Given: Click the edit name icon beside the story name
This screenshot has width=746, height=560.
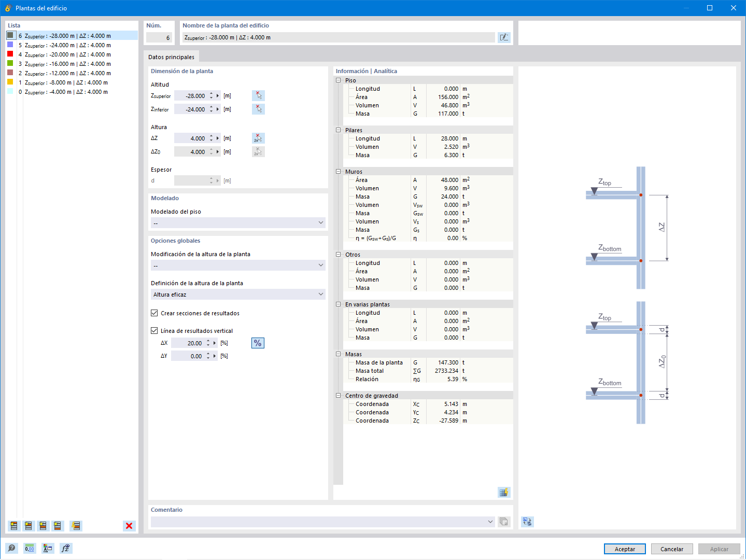Looking at the screenshot, I should pyautogui.click(x=504, y=37).
